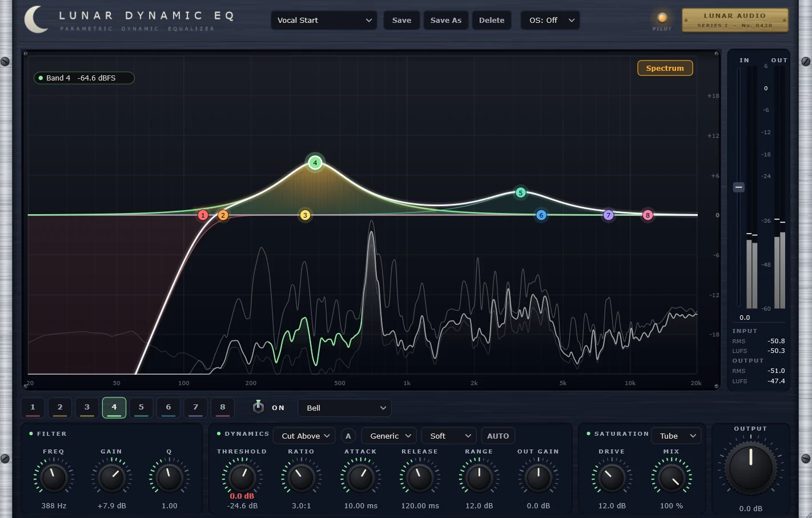Click the Delete preset button
The width and height of the screenshot is (812, 518).
click(492, 20)
